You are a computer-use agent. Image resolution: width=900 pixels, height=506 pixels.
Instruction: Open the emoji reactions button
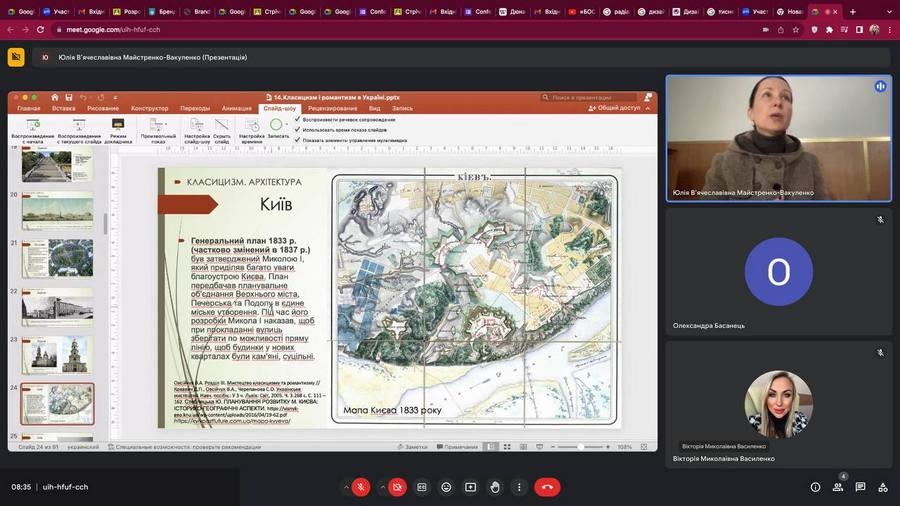[x=446, y=487]
